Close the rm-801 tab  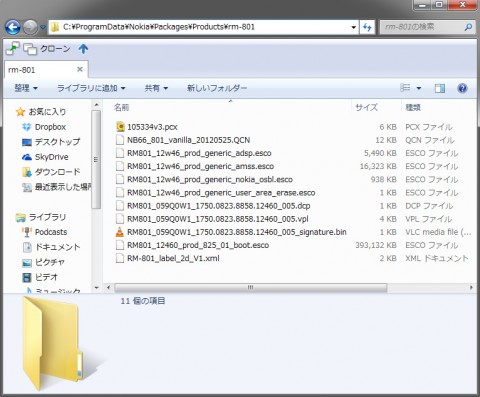click(x=80, y=69)
